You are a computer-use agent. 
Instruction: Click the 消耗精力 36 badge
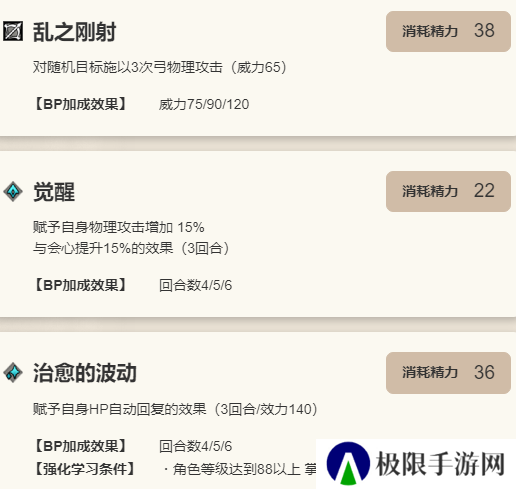point(448,373)
